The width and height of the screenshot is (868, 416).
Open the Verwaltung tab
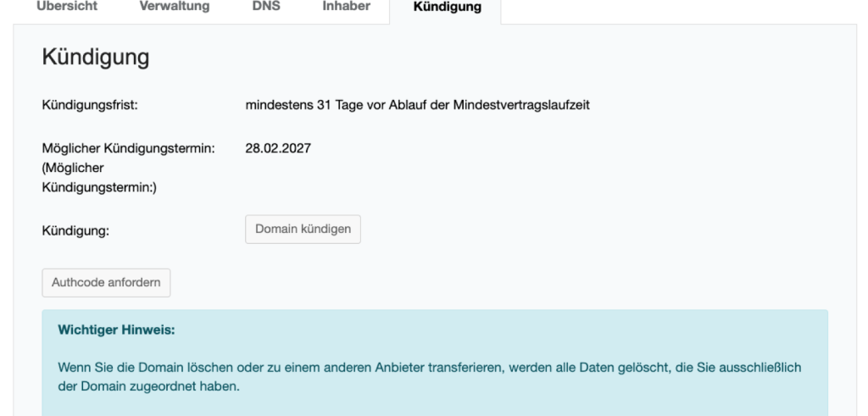(x=175, y=7)
